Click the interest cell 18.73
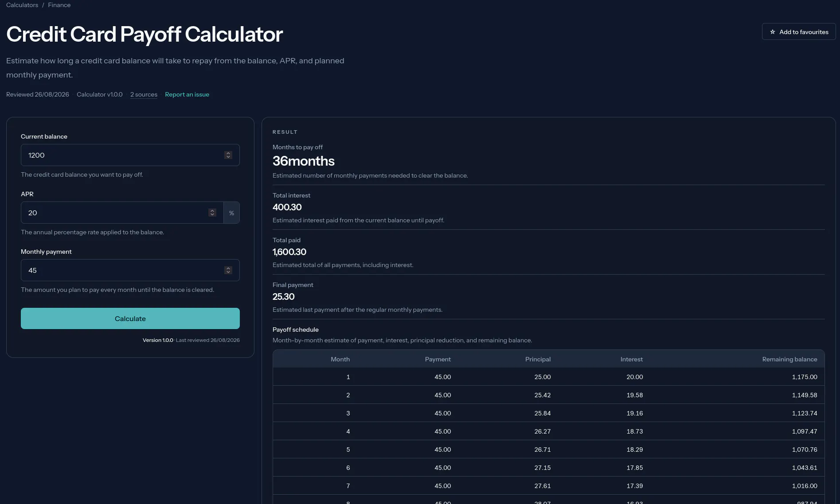The height and width of the screenshot is (504, 840). (x=635, y=431)
